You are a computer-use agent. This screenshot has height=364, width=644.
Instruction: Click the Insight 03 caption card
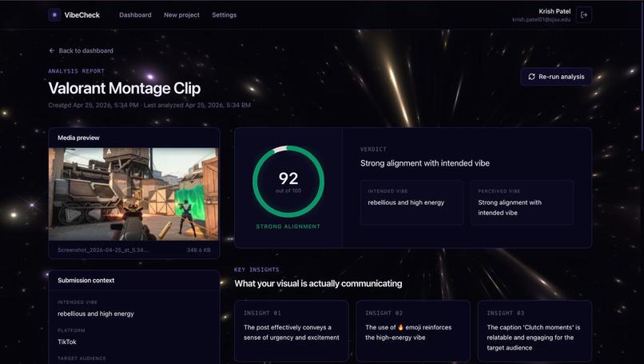[535, 331]
